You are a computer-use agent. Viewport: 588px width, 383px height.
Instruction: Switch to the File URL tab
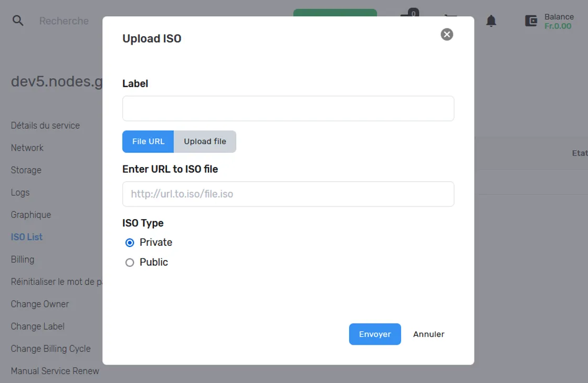pyautogui.click(x=148, y=141)
